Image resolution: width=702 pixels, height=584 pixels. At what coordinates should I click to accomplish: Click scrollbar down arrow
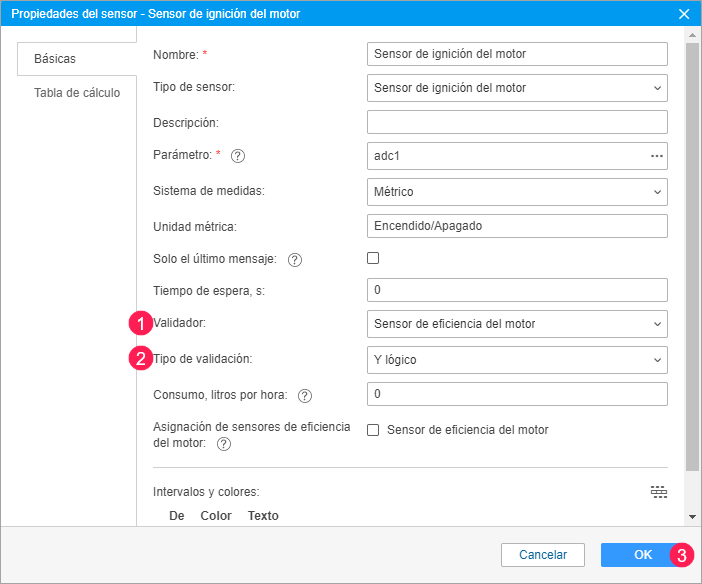pyautogui.click(x=693, y=516)
